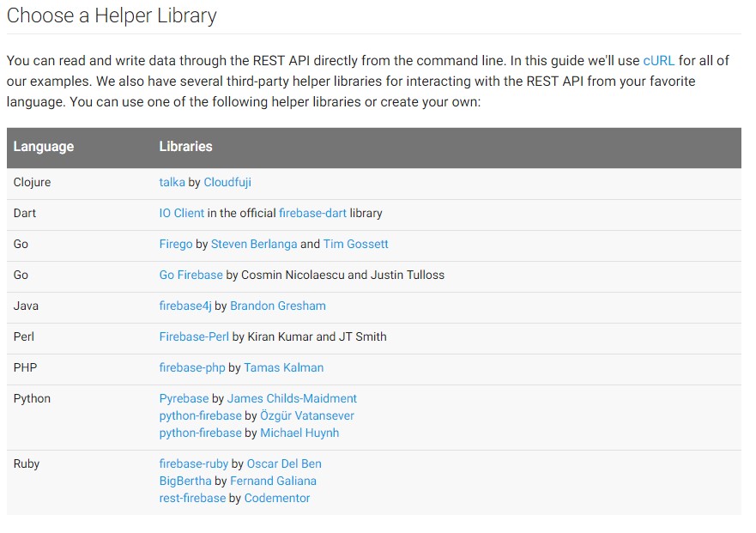Open the firebase-ruby library link
Viewport: 756px width, 533px height.
[x=193, y=463]
